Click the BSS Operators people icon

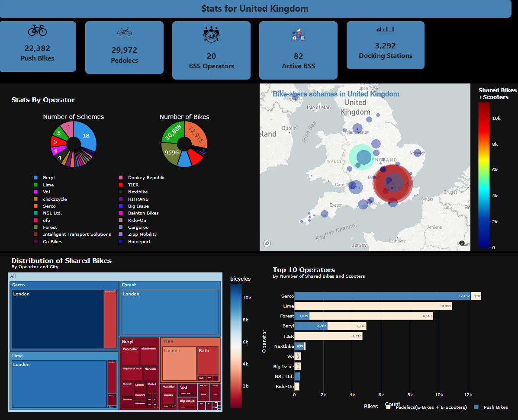[x=212, y=34]
